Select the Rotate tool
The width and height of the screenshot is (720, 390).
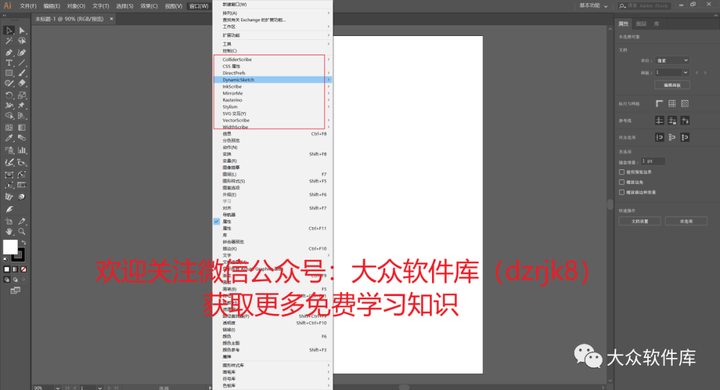pyautogui.click(x=9, y=95)
